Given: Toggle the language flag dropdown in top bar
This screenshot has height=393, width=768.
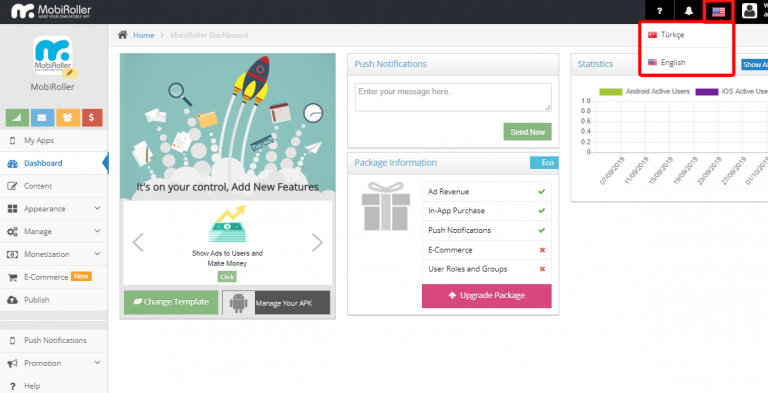Looking at the screenshot, I should 718,12.
